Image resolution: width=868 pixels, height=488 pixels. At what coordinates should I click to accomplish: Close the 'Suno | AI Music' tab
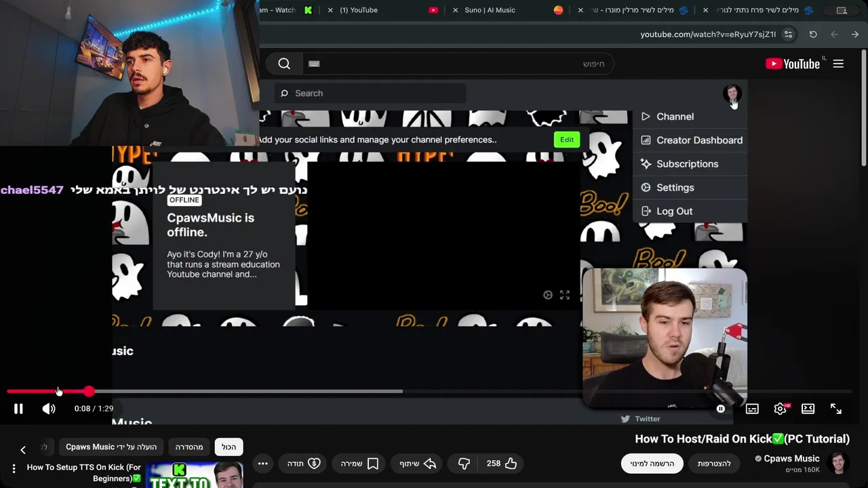455,10
